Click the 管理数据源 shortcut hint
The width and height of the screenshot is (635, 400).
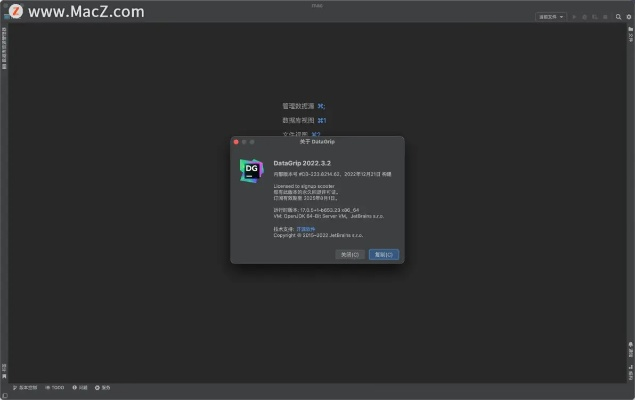(304, 105)
